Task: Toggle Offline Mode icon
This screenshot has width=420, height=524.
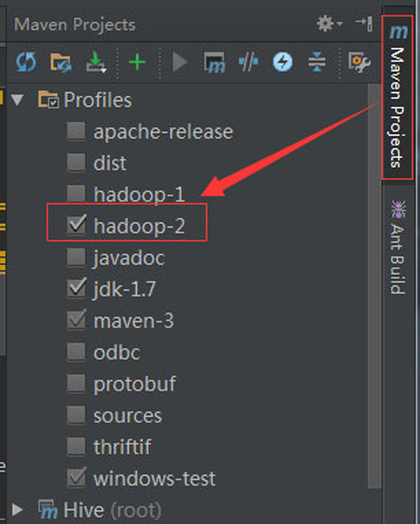Action: 248,62
